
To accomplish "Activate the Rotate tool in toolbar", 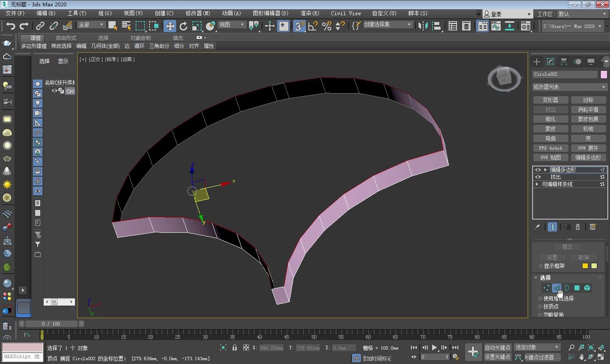I will pos(183,26).
